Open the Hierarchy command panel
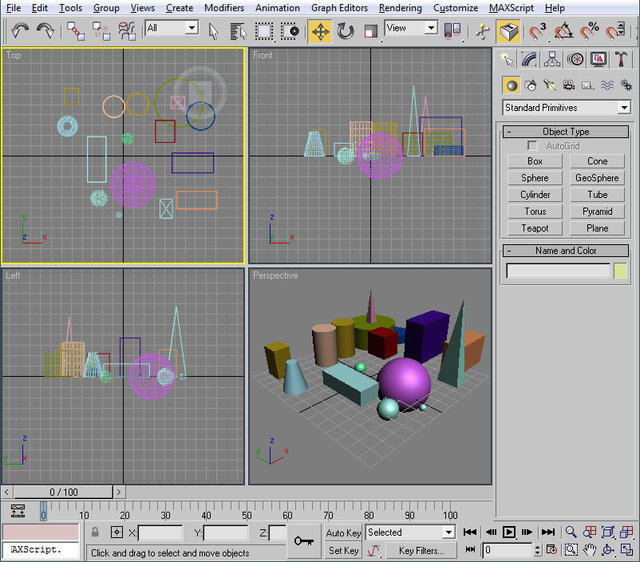Screen dimensions: 640x562 pos(554,59)
